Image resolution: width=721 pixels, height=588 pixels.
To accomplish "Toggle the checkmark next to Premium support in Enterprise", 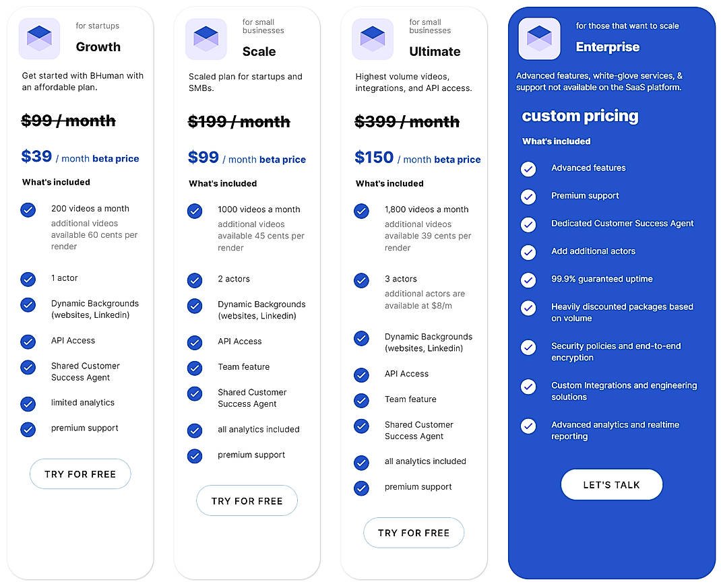I will [x=528, y=197].
